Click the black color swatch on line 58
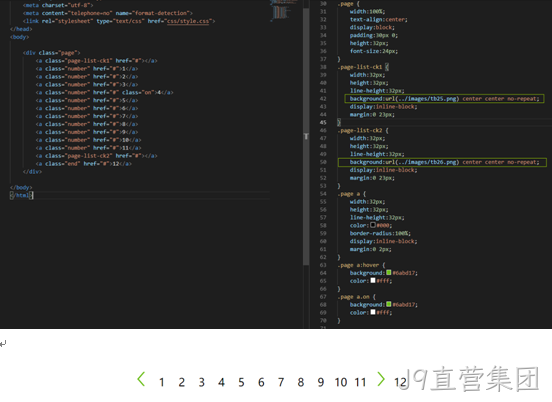 [373, 225]
